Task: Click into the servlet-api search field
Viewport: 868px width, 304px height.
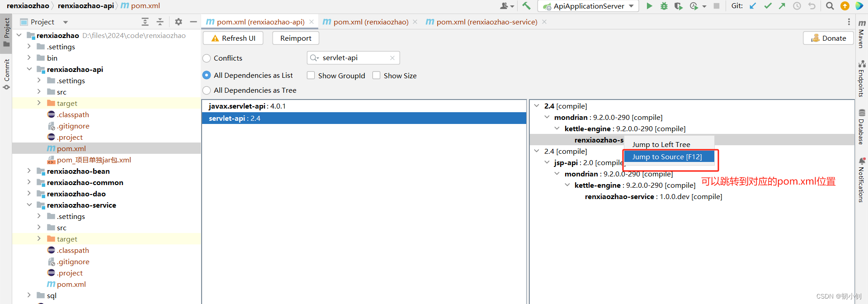Action: click(x=354, y=58)
